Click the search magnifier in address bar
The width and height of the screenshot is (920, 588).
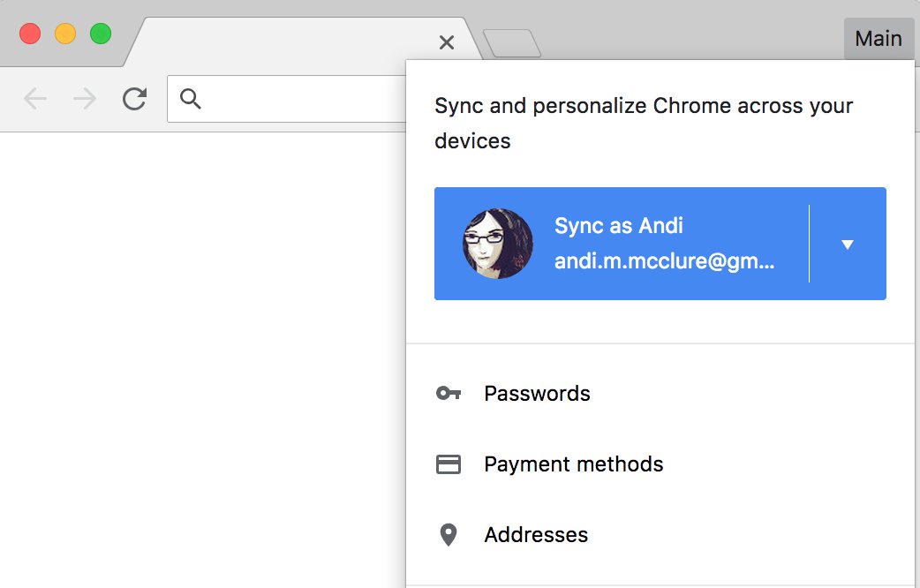191,99
